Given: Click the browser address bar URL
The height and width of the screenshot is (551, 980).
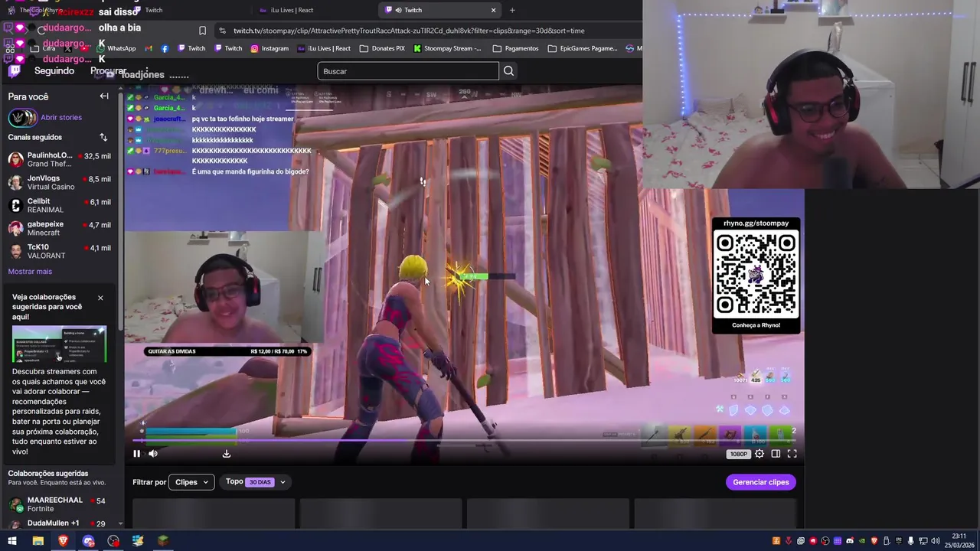Looking at the screenshot, I should tap(409, 31).
